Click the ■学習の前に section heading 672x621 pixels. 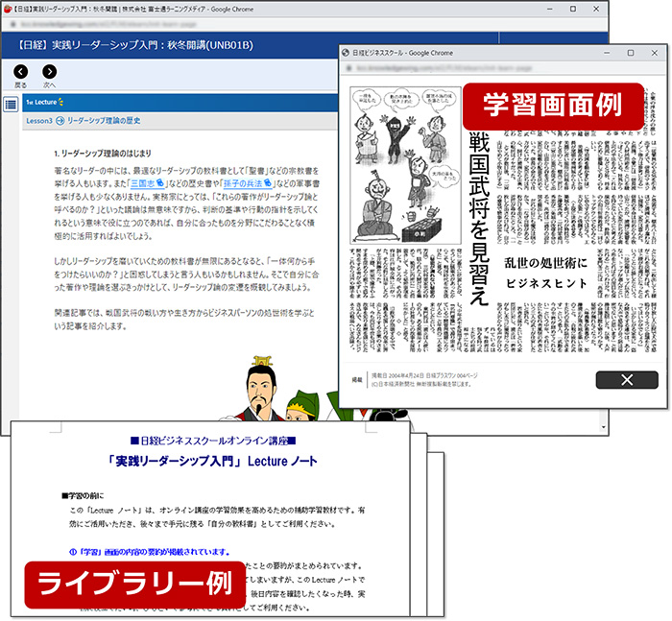[83, 496]
